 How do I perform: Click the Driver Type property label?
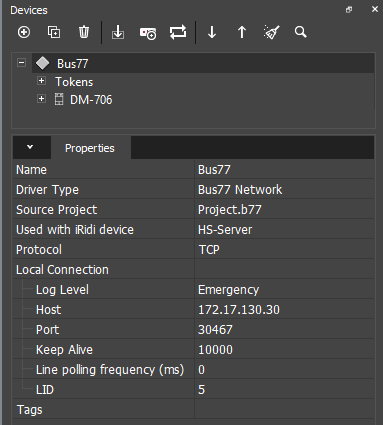click(x=47, y=190)
